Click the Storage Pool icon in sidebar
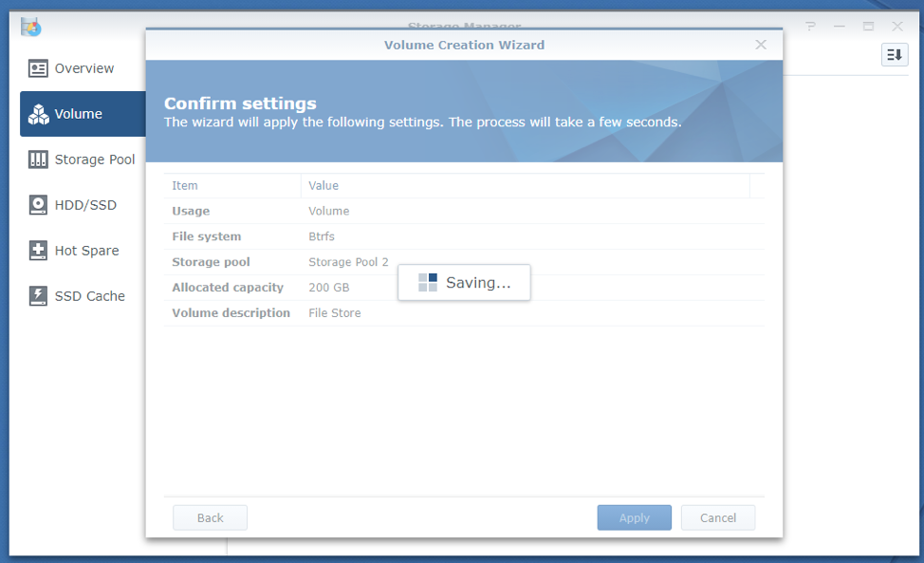The width and height of the screenshot is (924, 563). (38, 160)
